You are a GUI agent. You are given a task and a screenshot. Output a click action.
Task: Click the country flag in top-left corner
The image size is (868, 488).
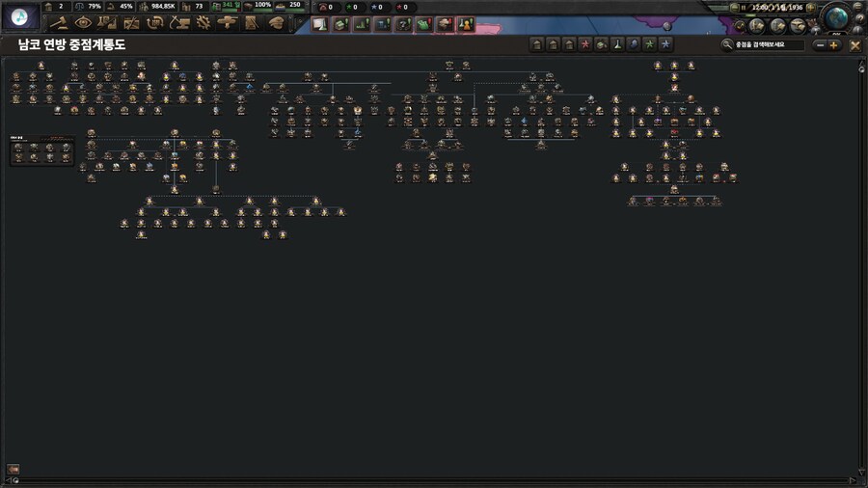coord(19,16)
